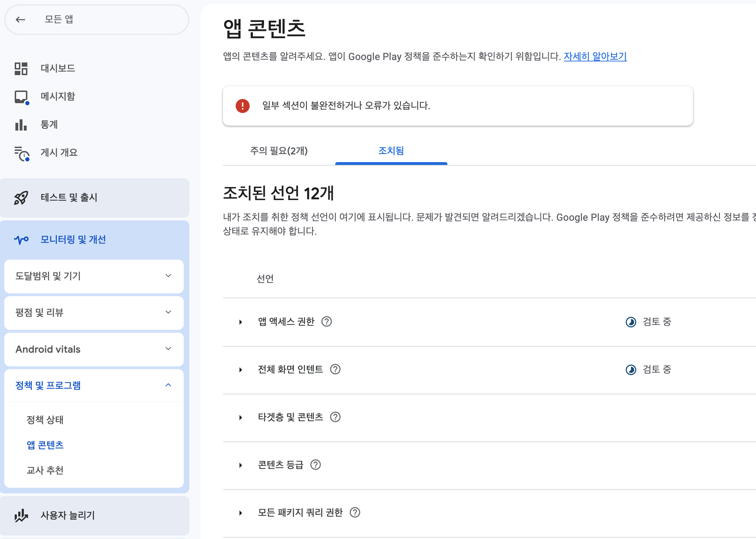Expand the 모든 패키지 쿼리 권한 row
756x539 pixels.
point(241,513)
